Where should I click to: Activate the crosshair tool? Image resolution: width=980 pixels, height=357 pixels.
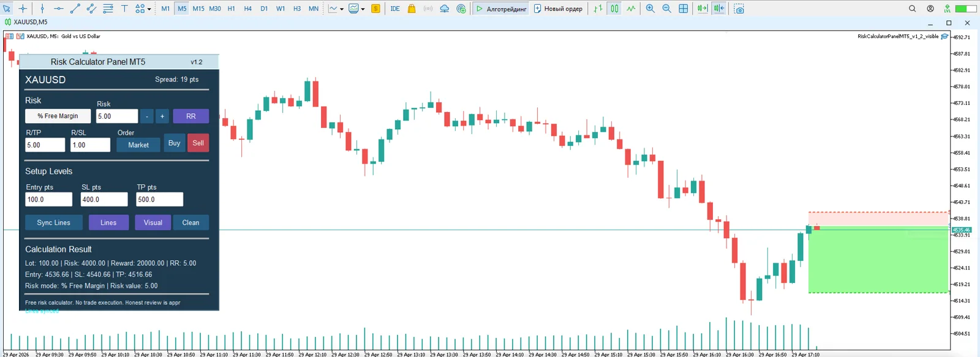click(x=23, y=9)
